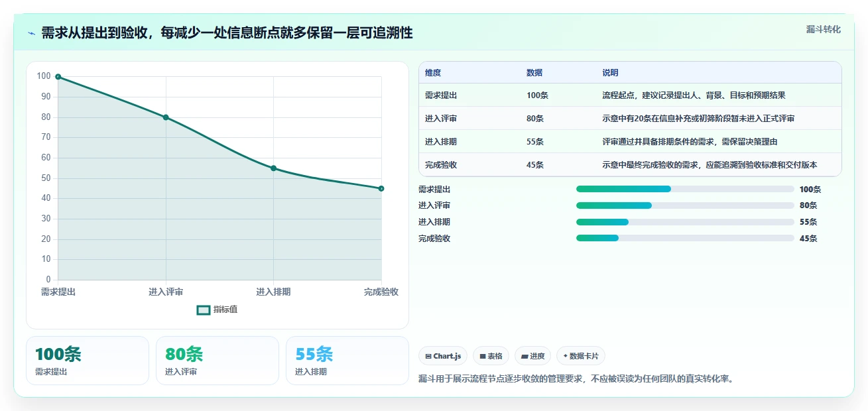
Task: Click the 100条 value beside the first progress bar
Action: 810,190
